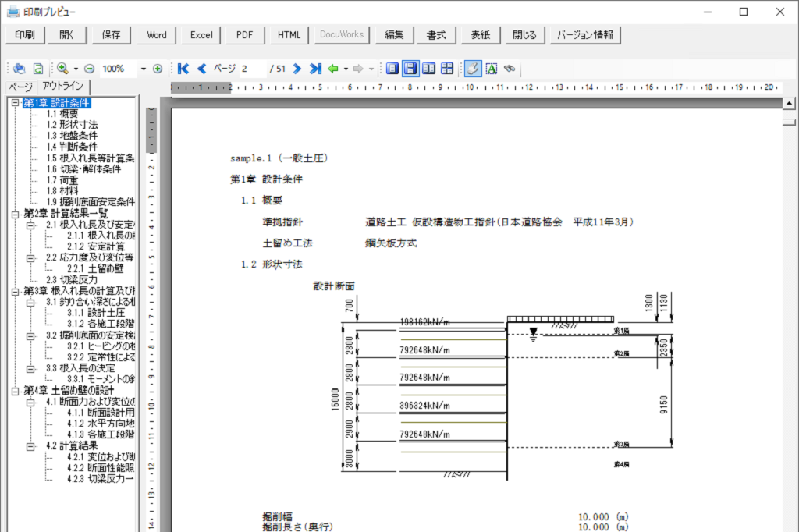The height and width of the screenshot is (532, 799).
Task: Click the 閉じる close button
Action: click(525, 34)
